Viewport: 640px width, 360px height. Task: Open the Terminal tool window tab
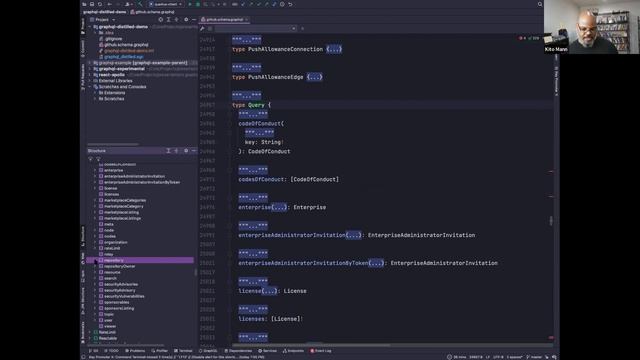tap(183, 351)
